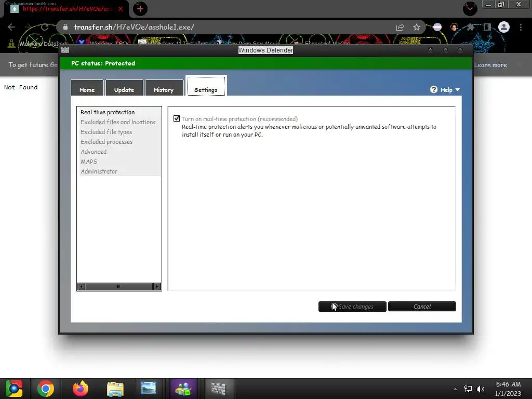This screenshot has height=399, width=532.
Task: Click the striped flag extension icon
Action: coord(437,27)
